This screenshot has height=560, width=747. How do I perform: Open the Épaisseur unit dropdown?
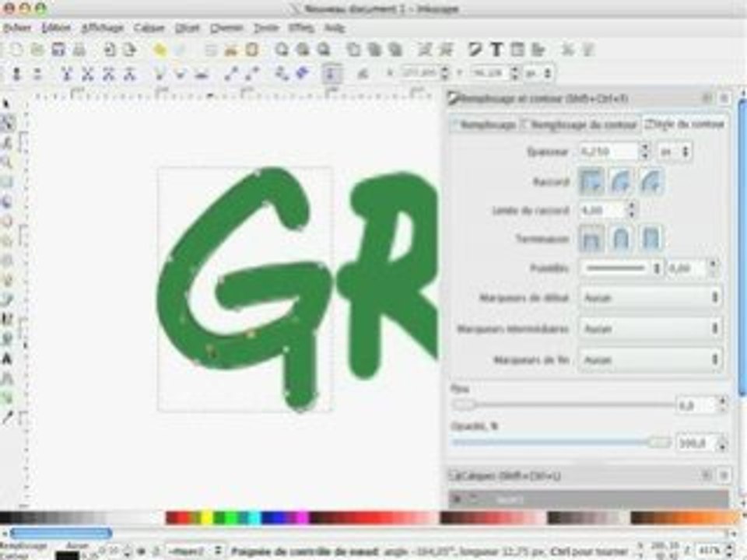pos(675,152)
